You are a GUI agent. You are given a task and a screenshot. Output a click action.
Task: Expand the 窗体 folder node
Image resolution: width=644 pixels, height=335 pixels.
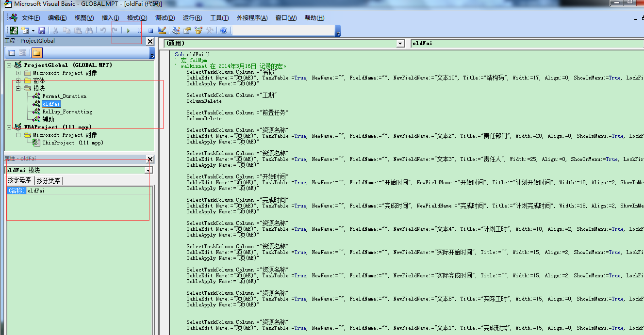coord(18,80)
